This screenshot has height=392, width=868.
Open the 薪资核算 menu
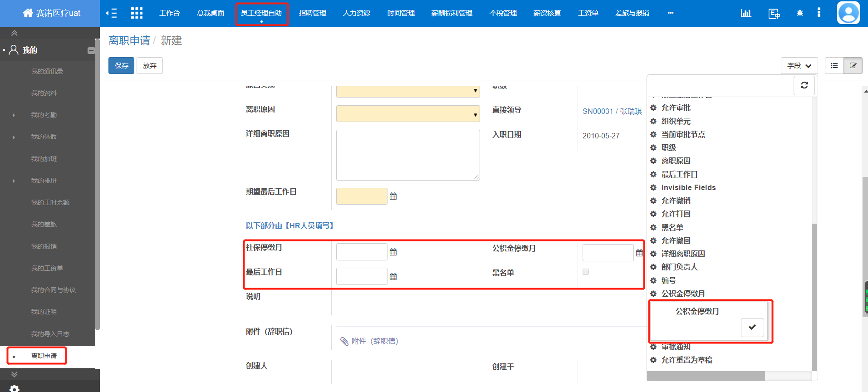click(547, 13)
